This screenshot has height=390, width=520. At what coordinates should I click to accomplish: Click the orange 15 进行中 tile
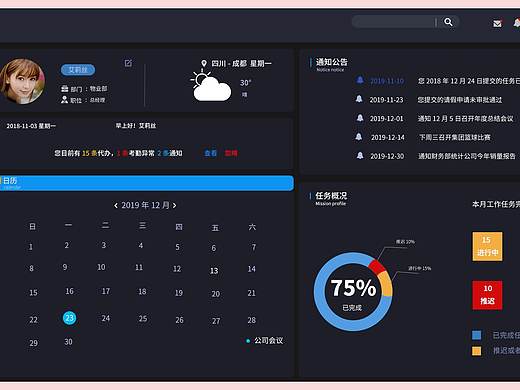[x=487, y=246]
